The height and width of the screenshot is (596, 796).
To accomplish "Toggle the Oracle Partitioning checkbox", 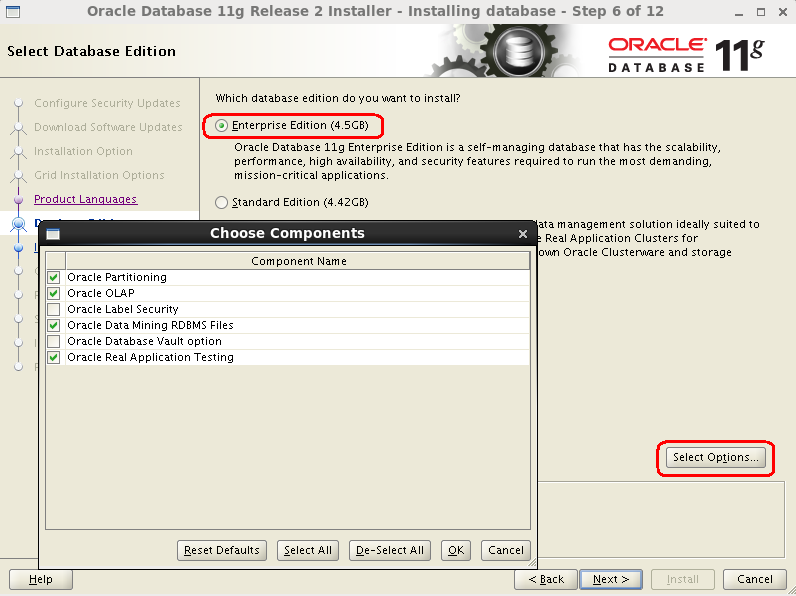I will [x=54, y=277].
